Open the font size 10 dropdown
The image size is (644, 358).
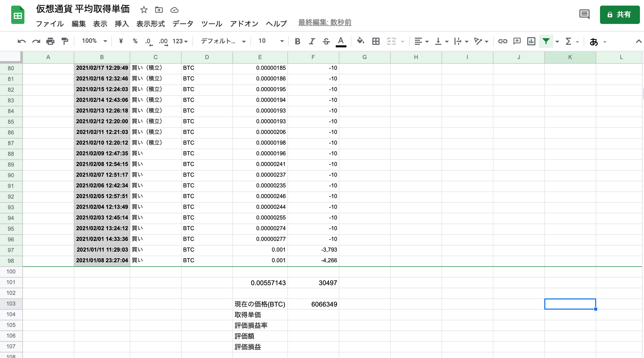tap(271, 41)
